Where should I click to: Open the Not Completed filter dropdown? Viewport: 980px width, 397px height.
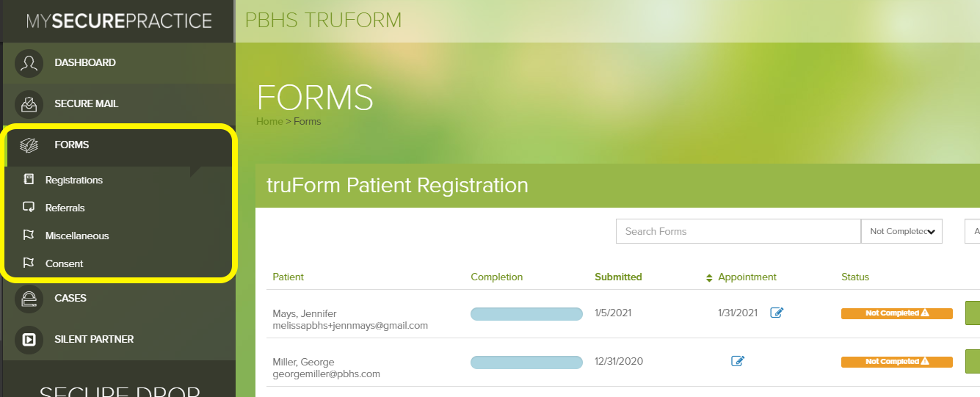click(901, 231)
